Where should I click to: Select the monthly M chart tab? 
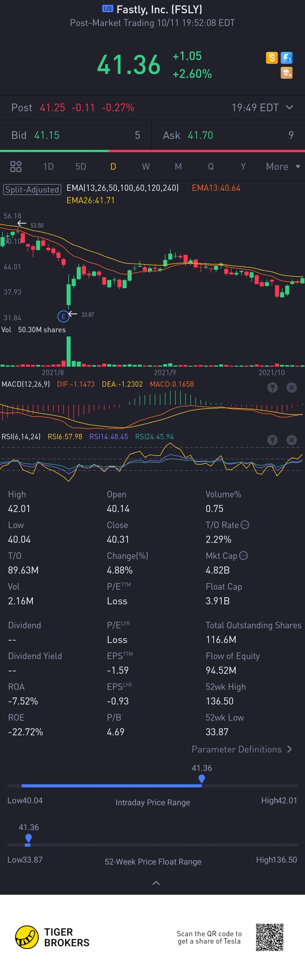click(x=178, y=167)
